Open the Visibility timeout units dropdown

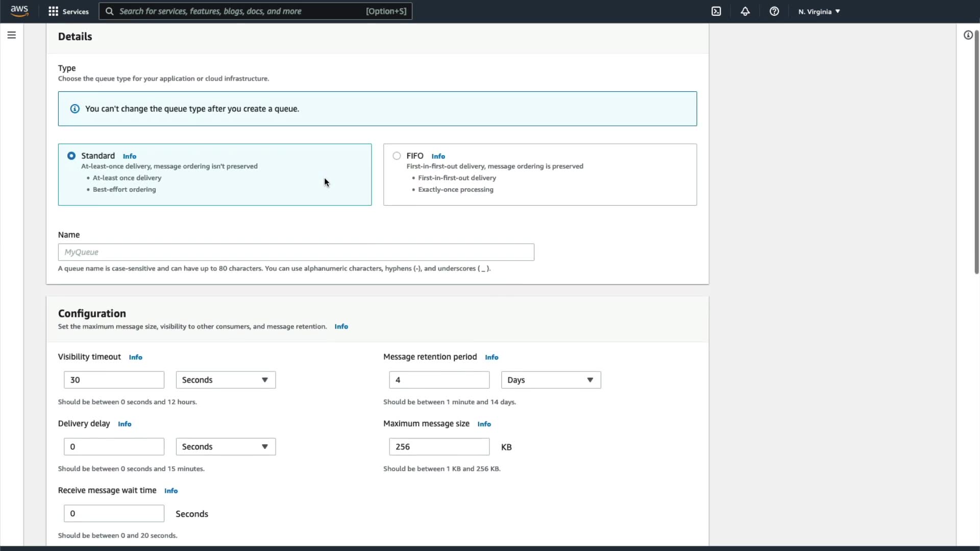tap(226, 380)
